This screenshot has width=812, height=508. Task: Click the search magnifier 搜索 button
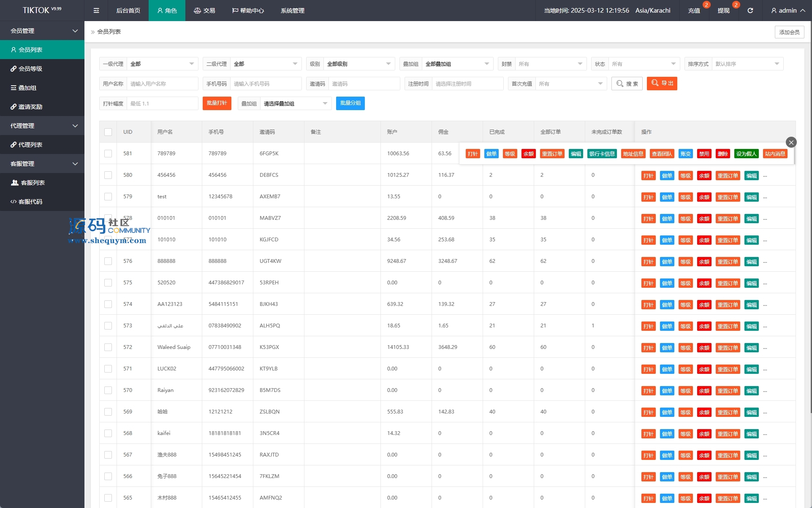click(x=627, y=84)
